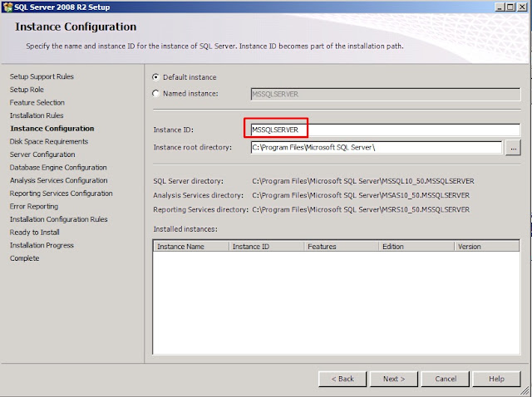532x397 pixels.
Task: Maximize the setup window
Action: (x=510, y=7)
